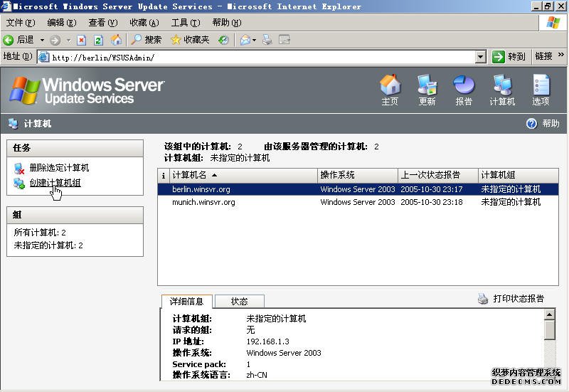Click the 上一次状态报告 column header

(438, 175)
